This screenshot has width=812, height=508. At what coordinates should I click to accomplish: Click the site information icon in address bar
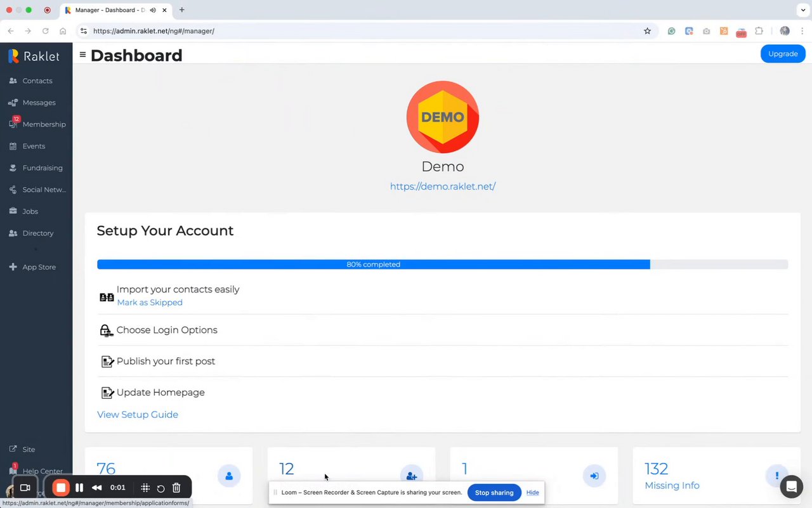[x=83, y=31]
